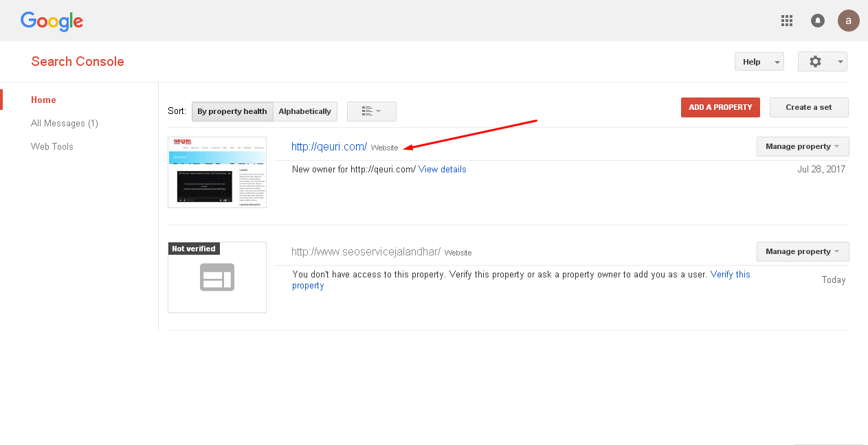
Task: Click the New owner for http://qeuri.com/ message
Action: (x=354, y=169)
